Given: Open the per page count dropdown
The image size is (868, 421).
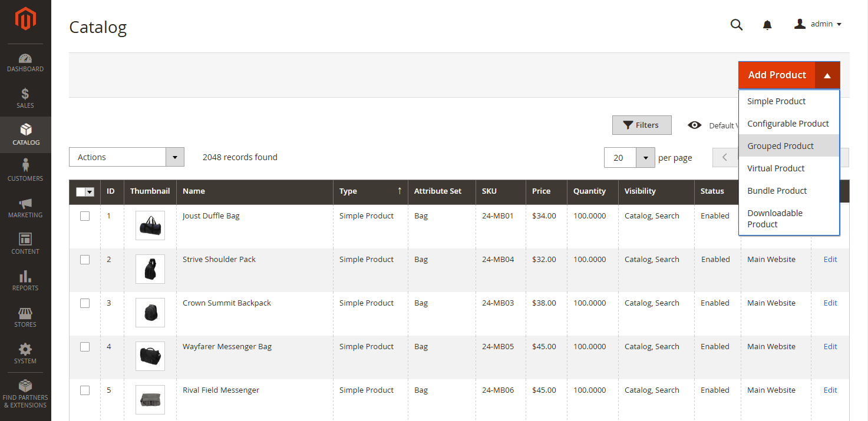Looking at the screenshot, I should [645, 157].
